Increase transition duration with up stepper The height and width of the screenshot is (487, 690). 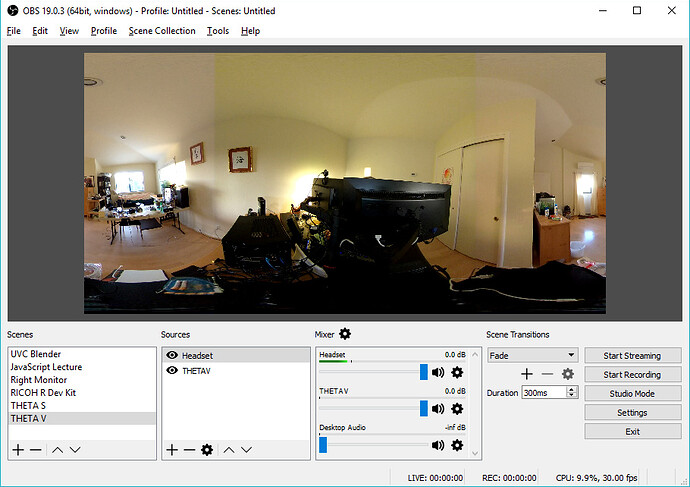coord(572,389)
